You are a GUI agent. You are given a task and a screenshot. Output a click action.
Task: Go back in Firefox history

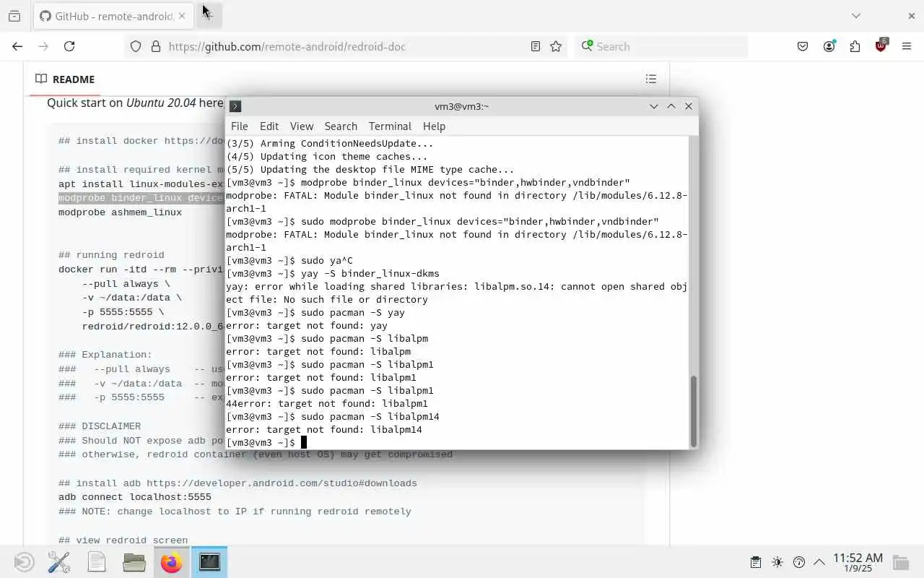click(17, 46)
